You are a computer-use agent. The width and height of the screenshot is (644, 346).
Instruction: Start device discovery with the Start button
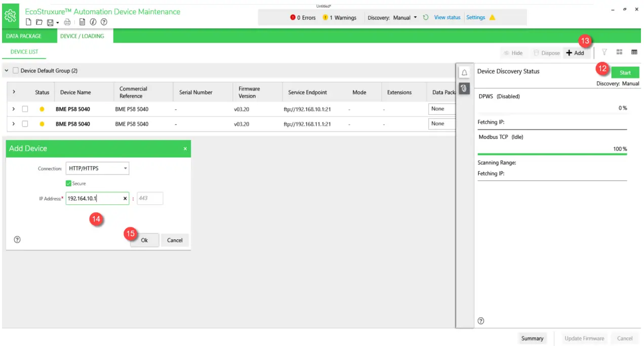[x=625, y=72]
